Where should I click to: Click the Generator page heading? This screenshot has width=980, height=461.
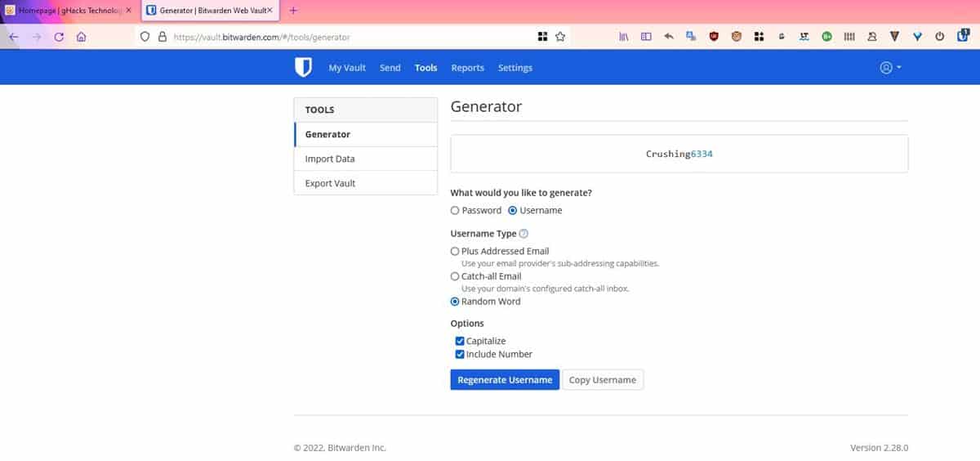[x=486, y=106]
